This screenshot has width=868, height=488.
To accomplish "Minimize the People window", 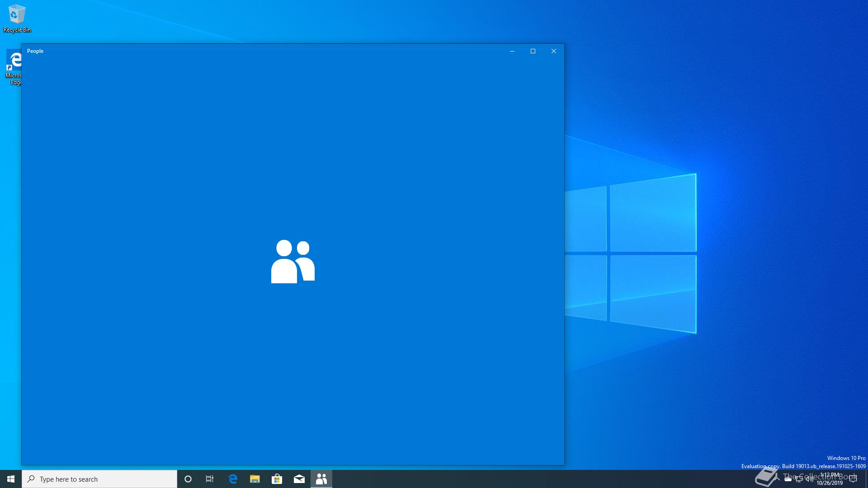I will pos(512,51).
